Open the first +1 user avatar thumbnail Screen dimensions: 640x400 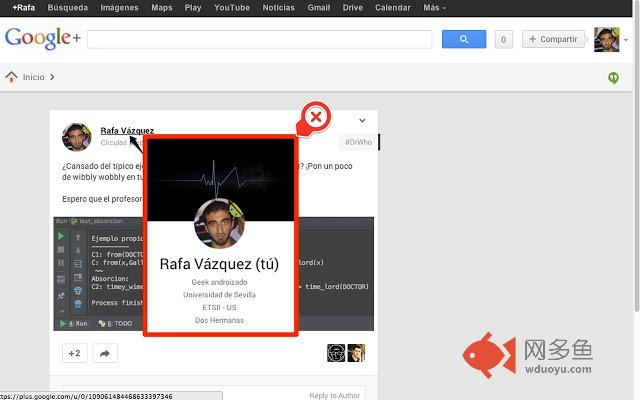336,353
